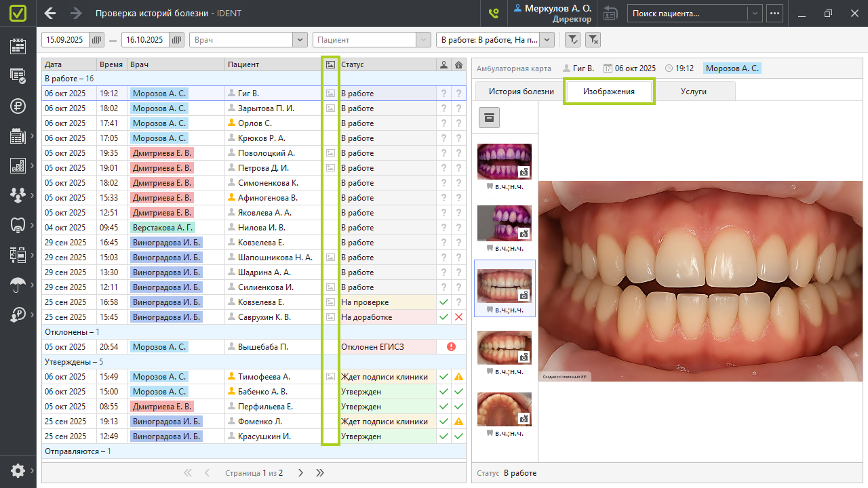Expand the status filter dropdown
The height and width of the screenshot is (488, 868).
click(x=547, y=40)
